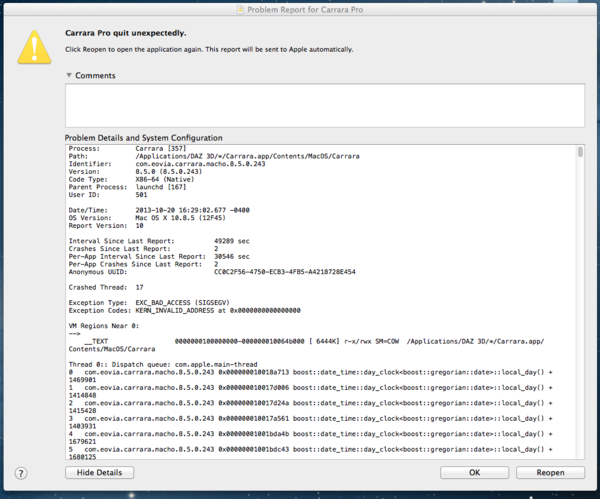This screenshot has height=499, width=600.
Task: Click the 'Exception Codes: KERN_INVALID_ADDRESS' line
Action: 184,310
